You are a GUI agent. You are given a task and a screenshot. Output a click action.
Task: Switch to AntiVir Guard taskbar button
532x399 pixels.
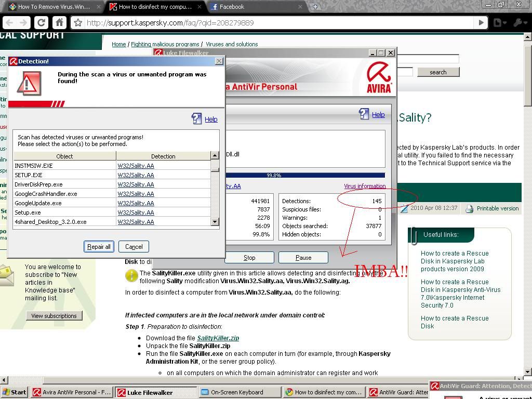[398, 392]
